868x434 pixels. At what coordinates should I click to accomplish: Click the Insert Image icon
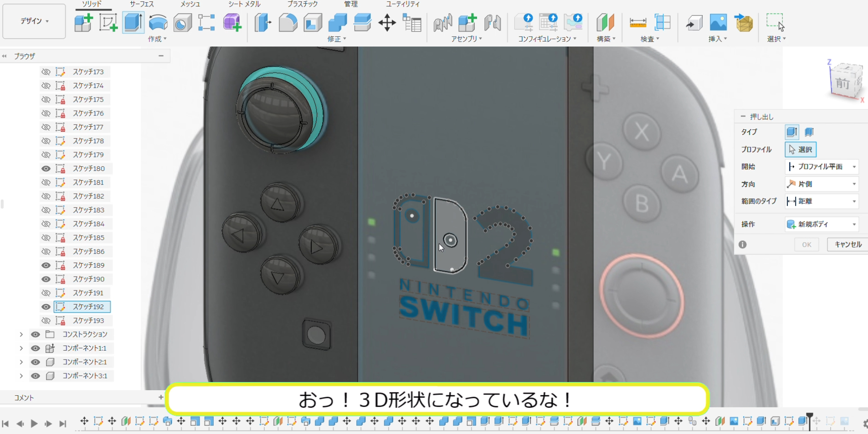click(x=719, y=22)
